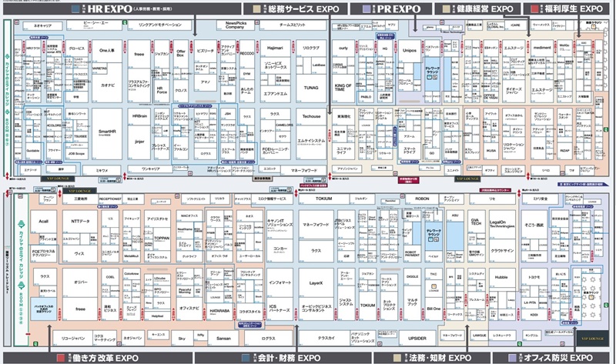Click the チームスピリット booth
This screenshot has width=616, height=364.
pyautogui.click(x=293, y=25)
